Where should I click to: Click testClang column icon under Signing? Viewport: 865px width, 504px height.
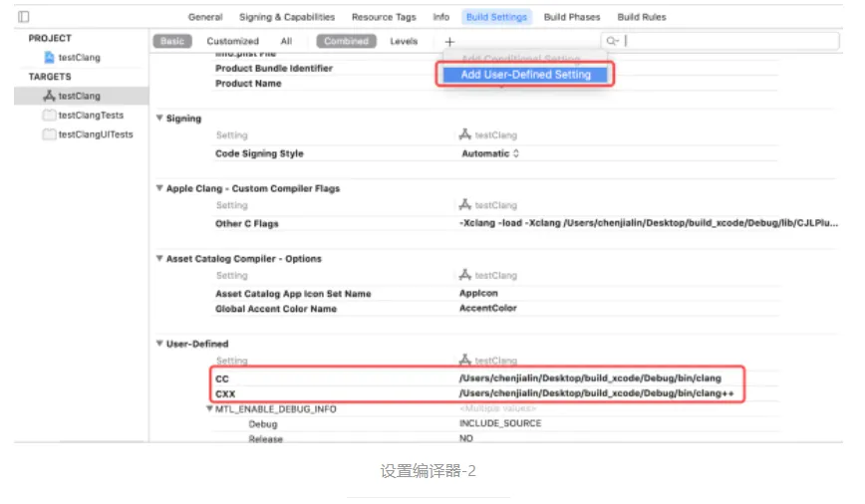(465, 134)
